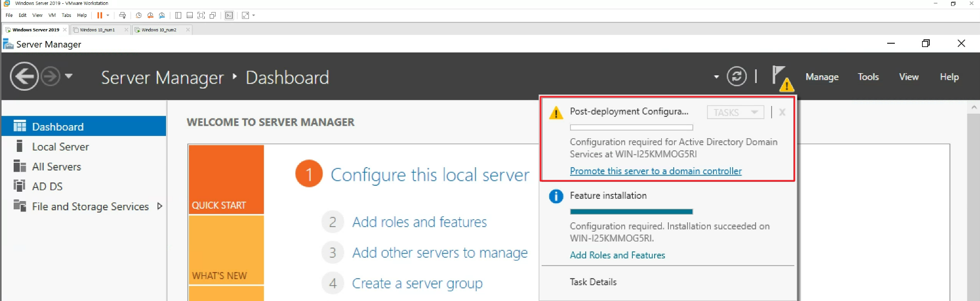Click the post-deployment warning triangle icon

556,113
